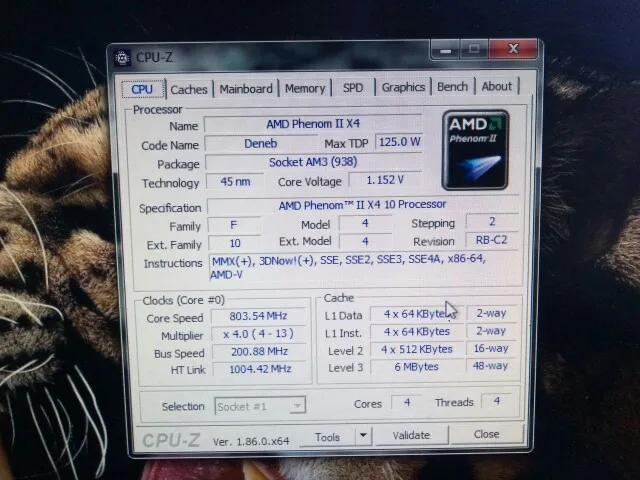Click the version text Ver. 1.86.0.x64

[251, 441]
